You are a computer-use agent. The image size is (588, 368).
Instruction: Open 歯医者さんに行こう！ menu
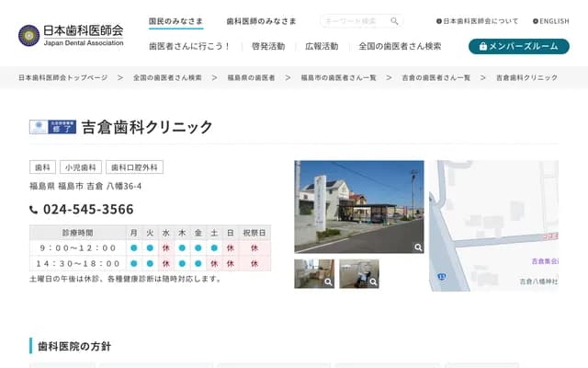tap(189, 46)
